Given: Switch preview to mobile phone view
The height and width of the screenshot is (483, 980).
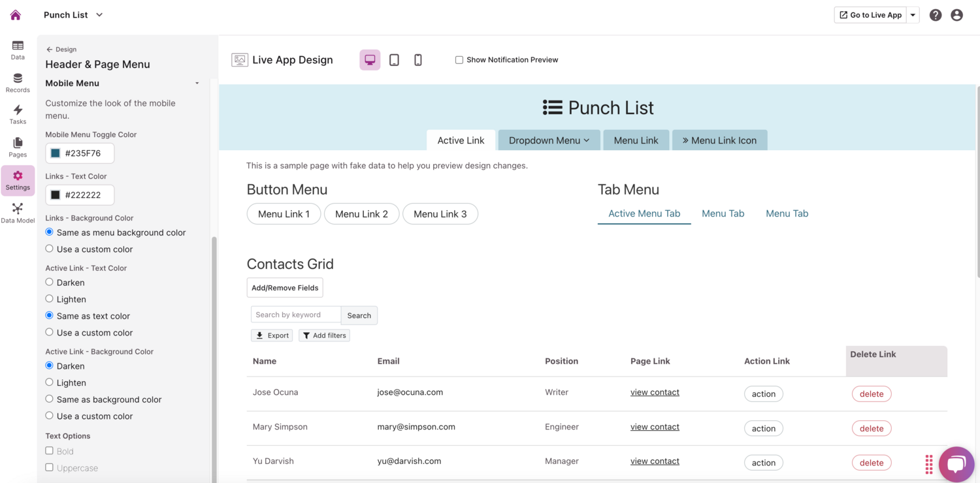Looking at the screenshot, I should point(417,59).
